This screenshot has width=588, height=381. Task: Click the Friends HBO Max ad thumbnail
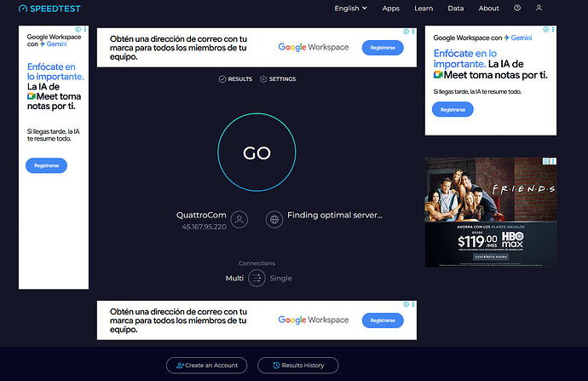491,212
